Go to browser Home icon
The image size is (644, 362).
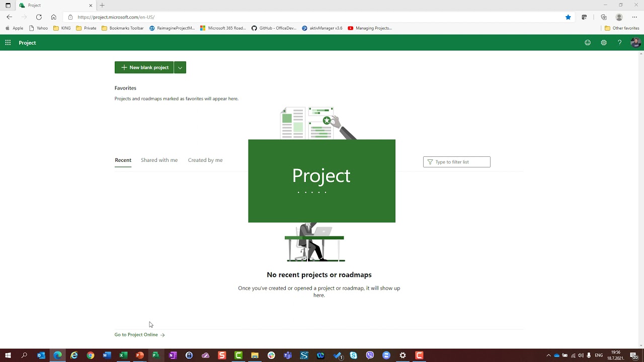coord(54,17)
